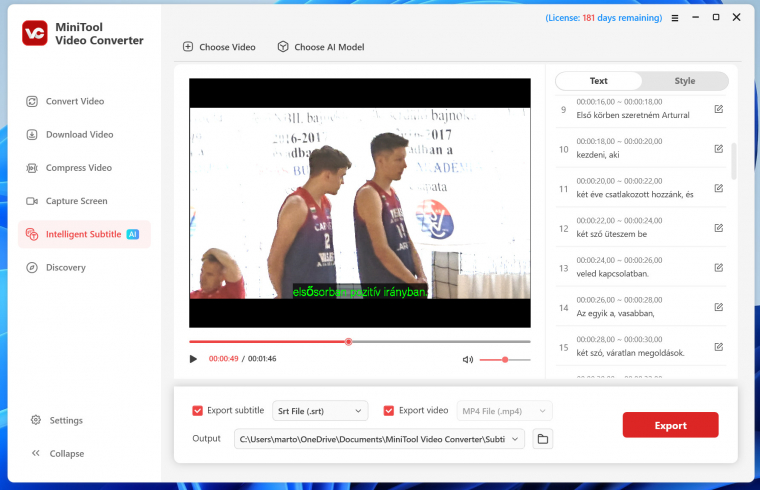The image size is (760, 490).
Task: Switch to the Style tab
Action: coord(684,81)
